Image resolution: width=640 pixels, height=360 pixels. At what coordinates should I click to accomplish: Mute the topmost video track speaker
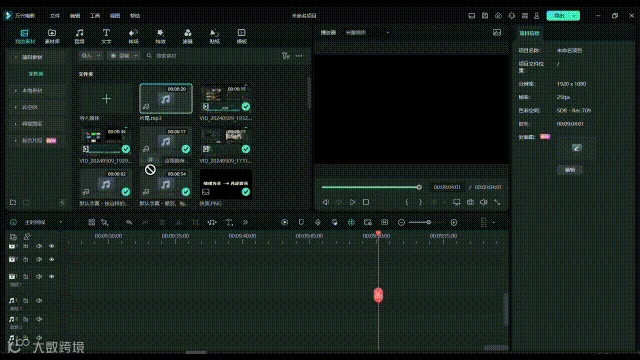click(39, 246)
